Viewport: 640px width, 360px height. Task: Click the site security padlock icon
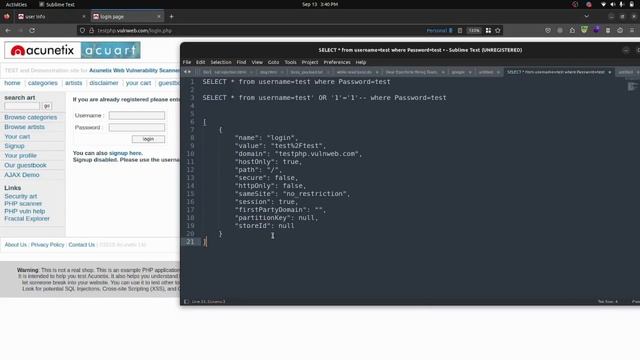tap(91, 30)
